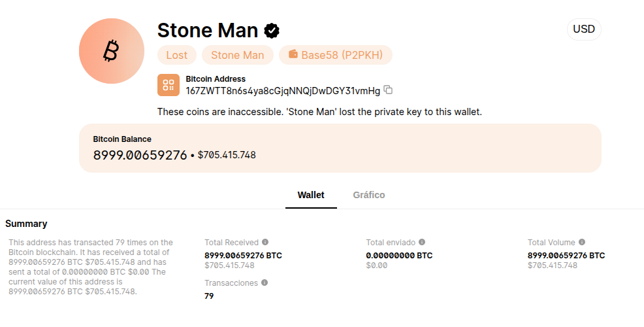Click the Base58 (P2PKH) tag

click(x=336, y=55)
